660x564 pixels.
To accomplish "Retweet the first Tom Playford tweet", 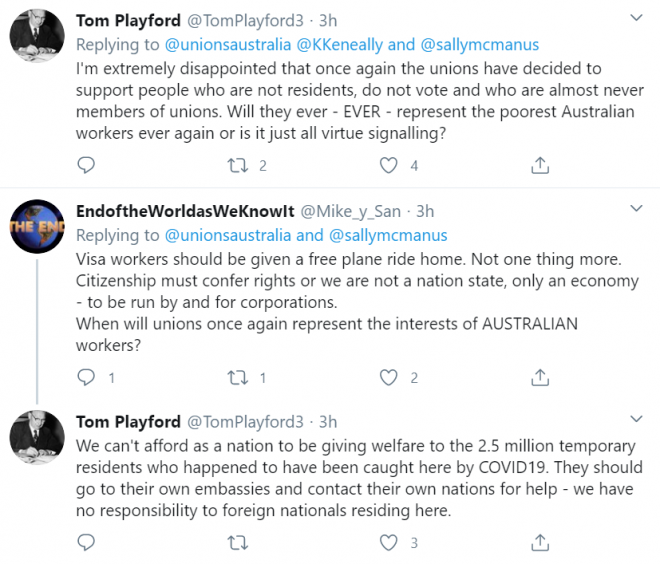I will tap(238, 165).
